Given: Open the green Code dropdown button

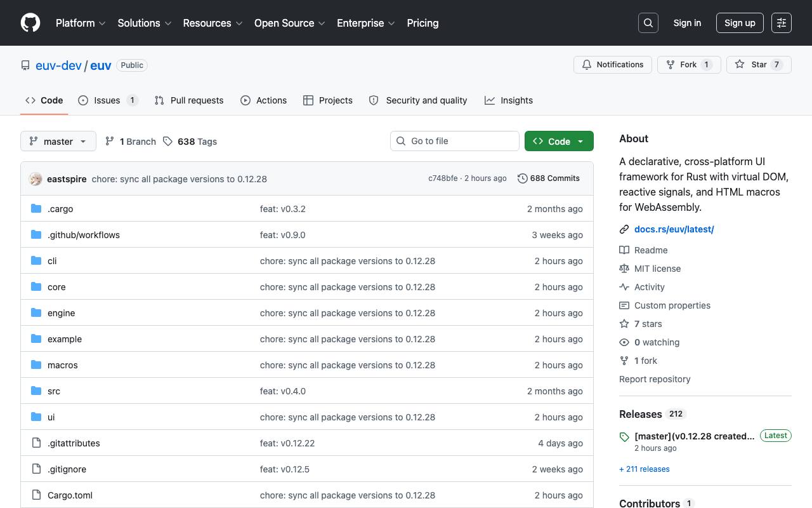Looking at the screenshot, I should tap(559, 141).
